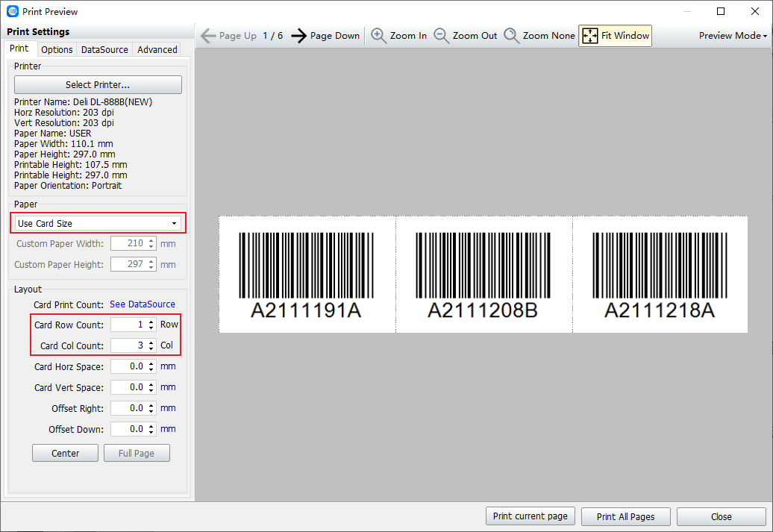Image resolution: width=773 pixels, height=532 pixels.
Task: Switch to the Print tab
Action: [19, 48]
